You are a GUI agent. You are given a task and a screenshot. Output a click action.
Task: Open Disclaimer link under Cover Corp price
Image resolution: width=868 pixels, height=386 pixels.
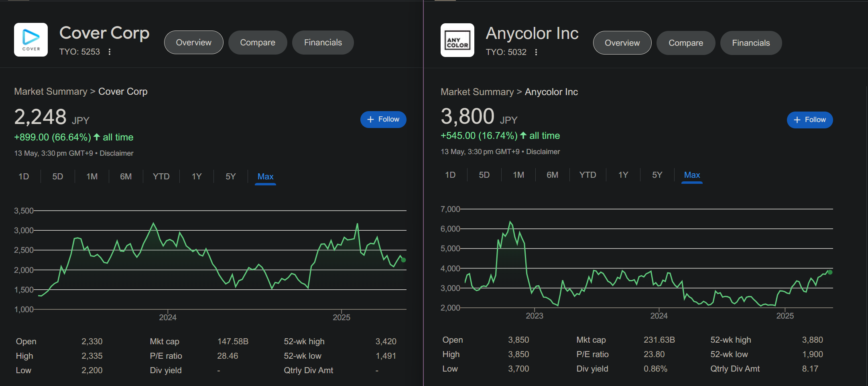tap(116, 153)
